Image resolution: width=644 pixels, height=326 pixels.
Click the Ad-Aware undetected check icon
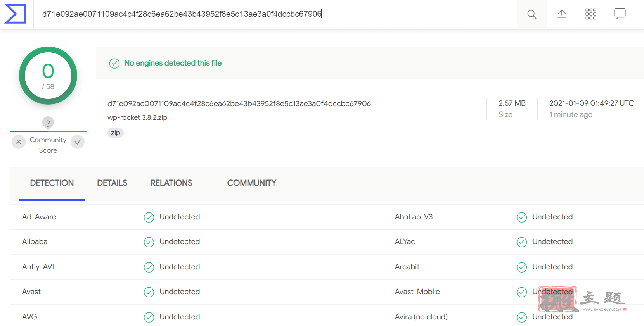[149, 217]
